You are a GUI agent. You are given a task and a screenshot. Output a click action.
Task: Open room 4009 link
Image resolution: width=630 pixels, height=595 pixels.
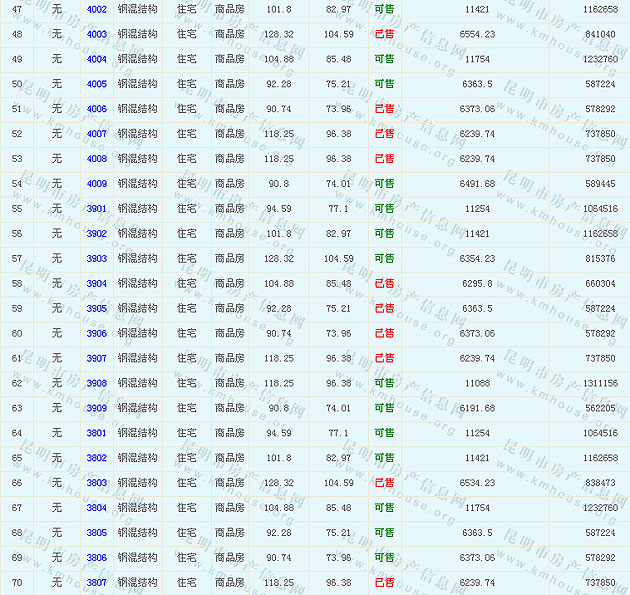pyautogui.click(x=97, y=184)
